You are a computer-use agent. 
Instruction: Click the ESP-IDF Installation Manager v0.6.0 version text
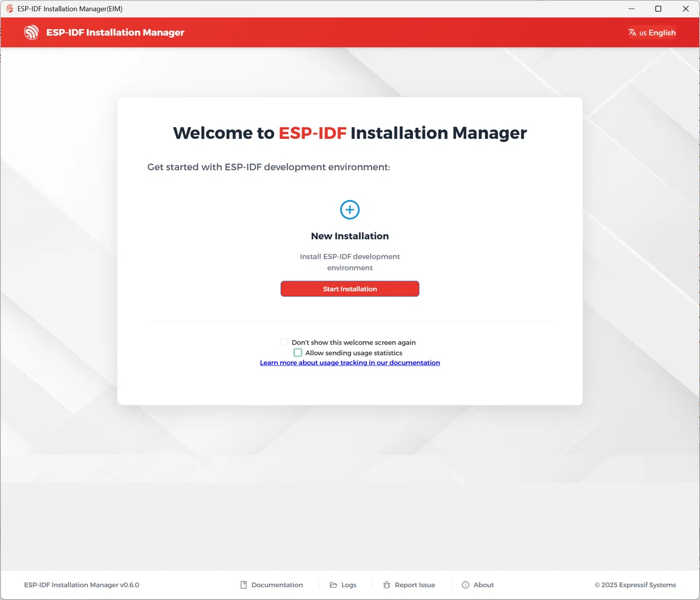click(x=82, y=585)
